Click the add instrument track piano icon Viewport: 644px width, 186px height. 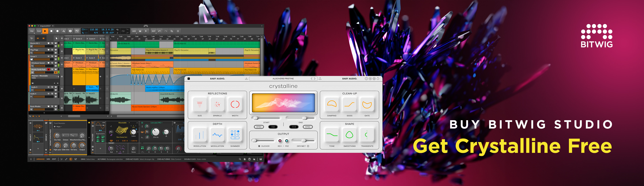pos(140,31)
